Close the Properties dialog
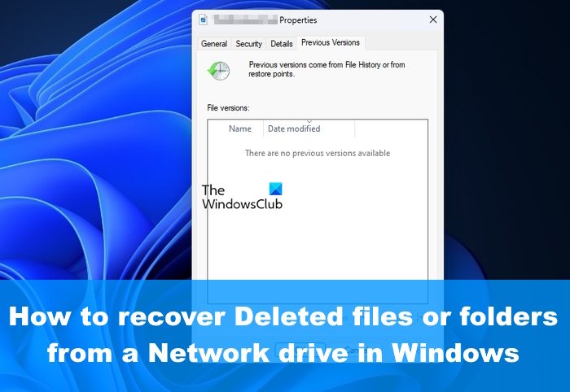The width and height of the screenshot is (570, 392). click(x=433, y=20)
